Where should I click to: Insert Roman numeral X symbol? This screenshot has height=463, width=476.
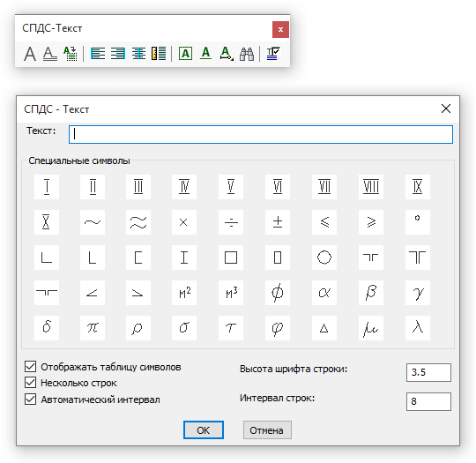click(x=47, y=222)
